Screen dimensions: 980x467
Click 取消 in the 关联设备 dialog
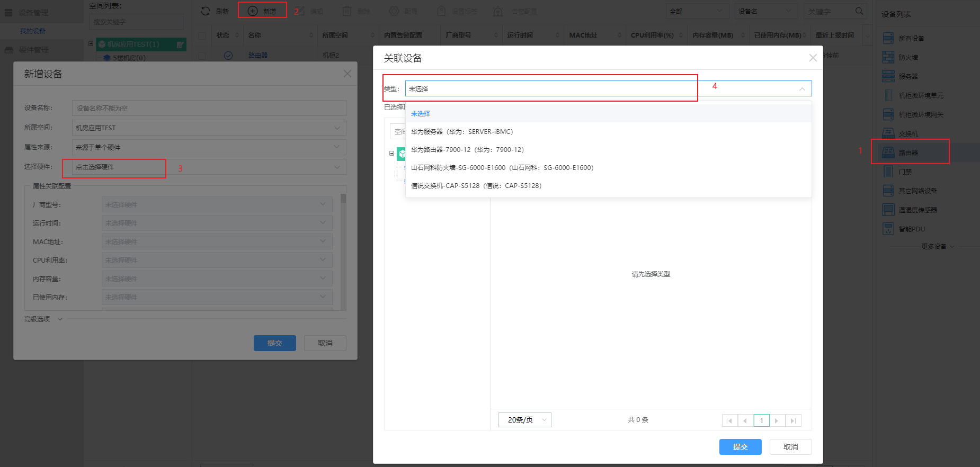click(x=790, y=447)
